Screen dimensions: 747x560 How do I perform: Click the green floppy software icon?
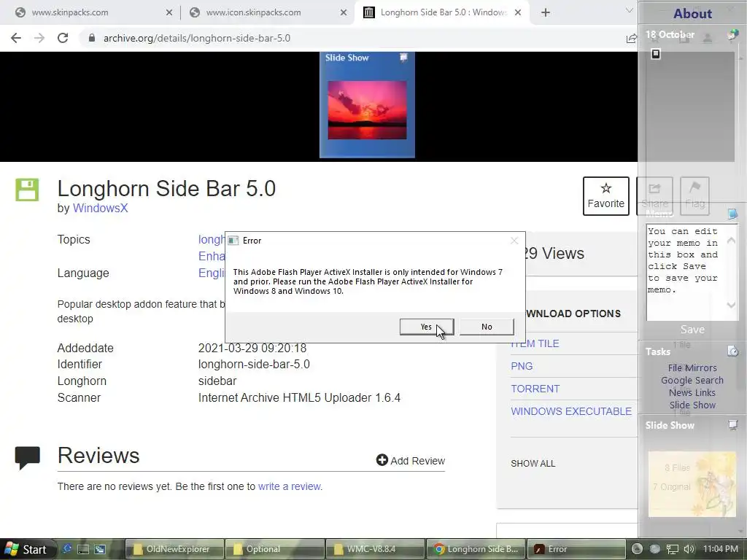click(27, 190)
